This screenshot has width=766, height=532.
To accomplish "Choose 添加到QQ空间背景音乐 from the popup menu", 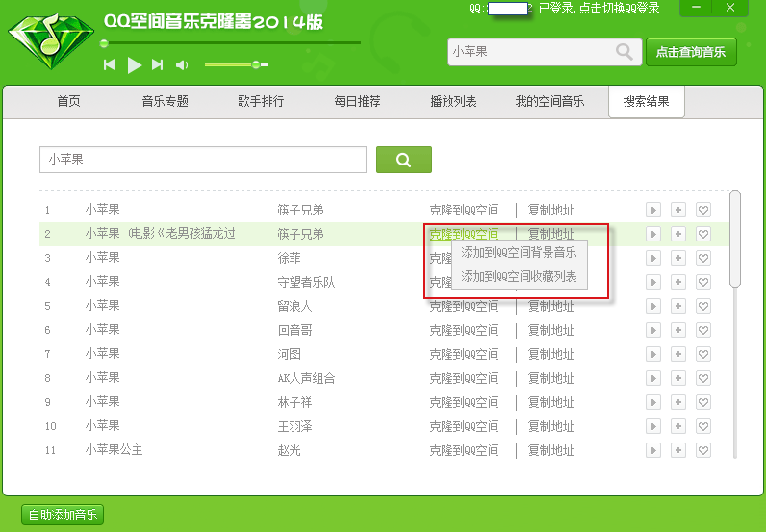I will (x=519, y=253).
